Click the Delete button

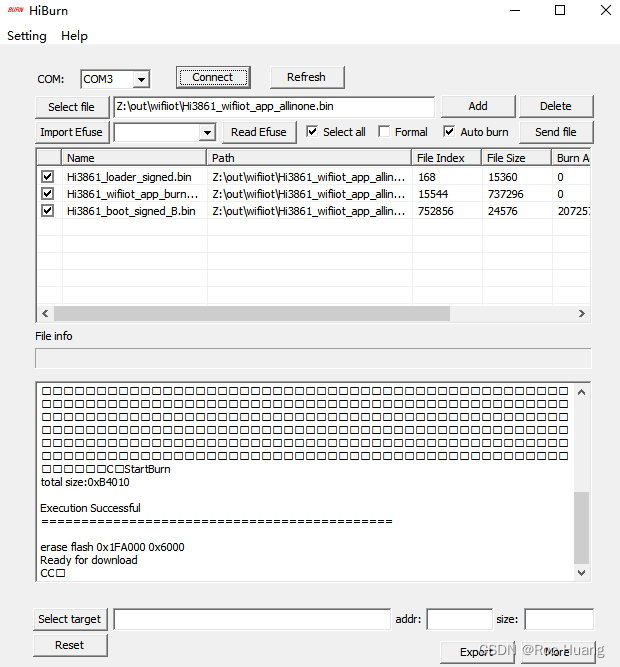coord(556,106)
